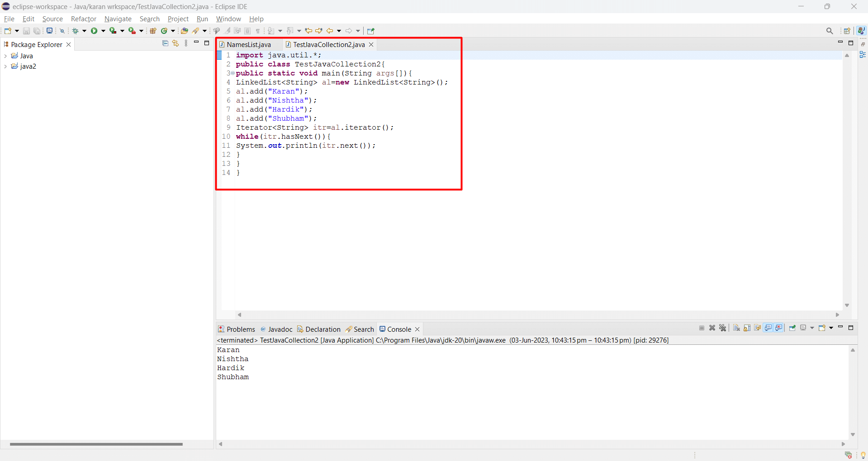Run the program with green play icon
Image resolution: width=868 pixels, height=461 pixels.
pyautogui.click(x=94, y=31)
